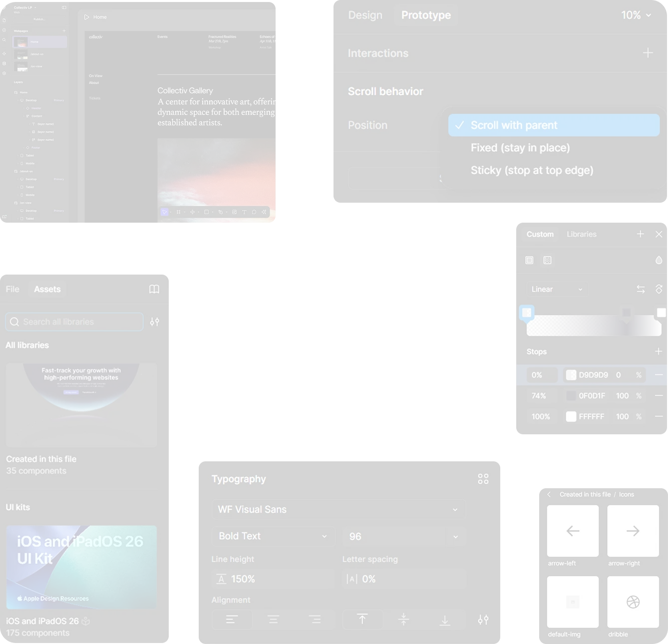The width and height of the screenshot is (668, 644).
Task: Open the AI actions tool in toolbar
Action: coord(264,212)
